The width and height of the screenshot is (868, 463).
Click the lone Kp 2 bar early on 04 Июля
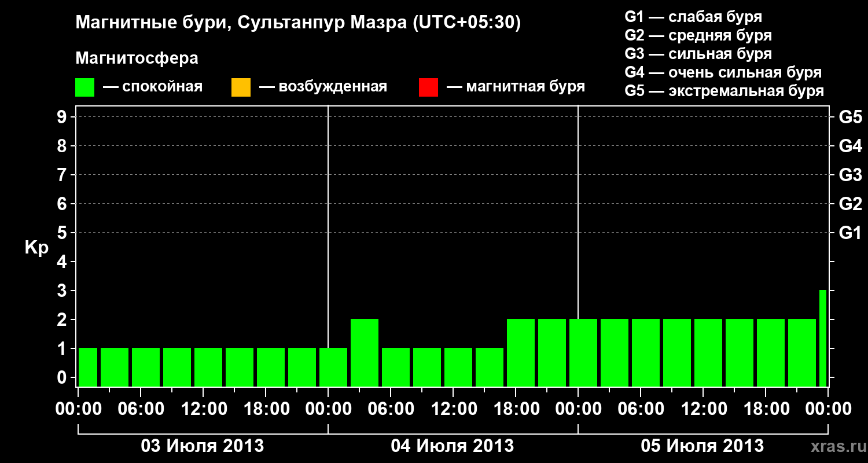point(365,352)
